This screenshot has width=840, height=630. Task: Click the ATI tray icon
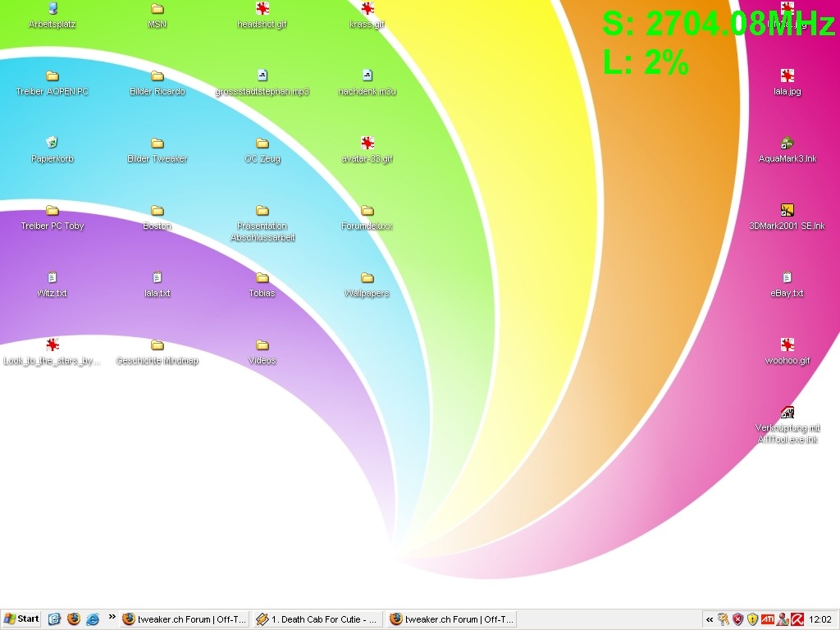[767, 619]
